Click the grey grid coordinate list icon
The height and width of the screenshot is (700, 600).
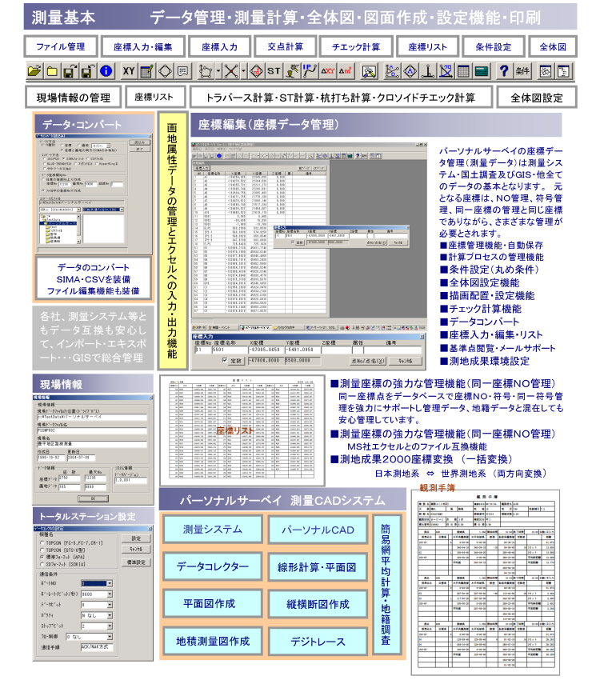click(x=464, y=71)
